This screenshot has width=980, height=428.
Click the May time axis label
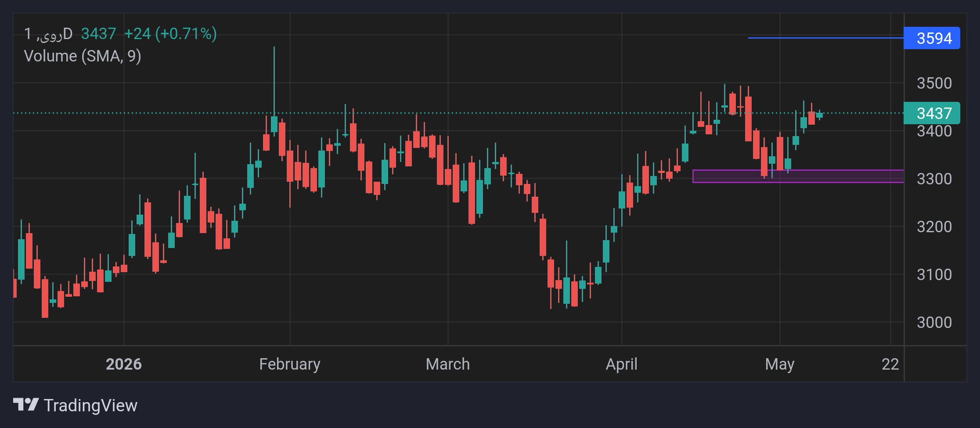(x=780, y=364)
